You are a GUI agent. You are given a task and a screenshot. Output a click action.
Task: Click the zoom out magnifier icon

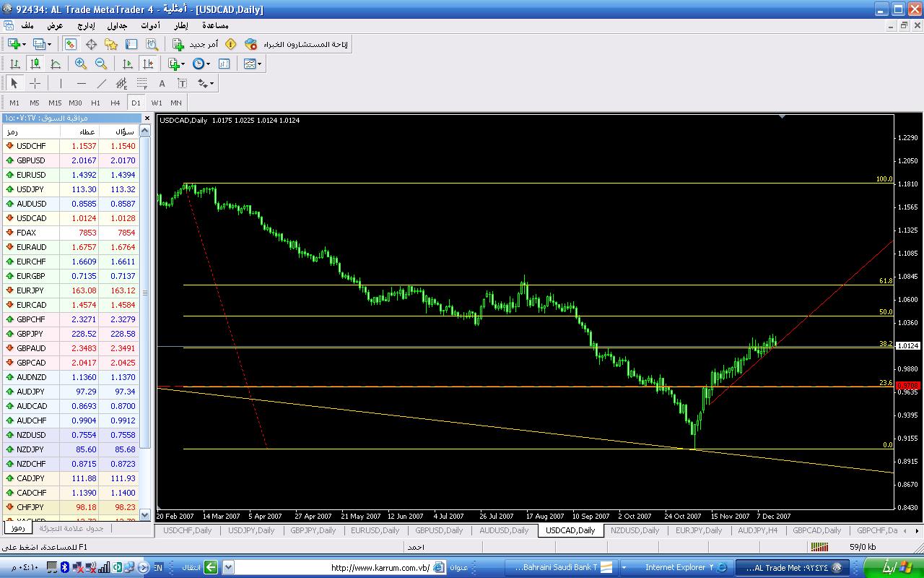(x=101, y=64)
